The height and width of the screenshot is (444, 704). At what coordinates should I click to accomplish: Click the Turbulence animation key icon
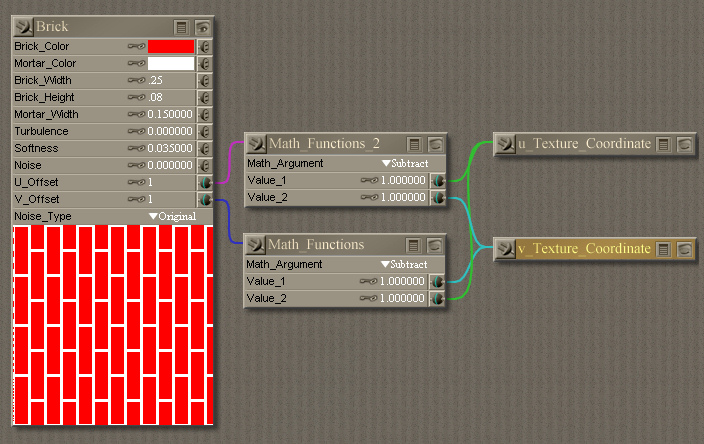click(136, 132)
